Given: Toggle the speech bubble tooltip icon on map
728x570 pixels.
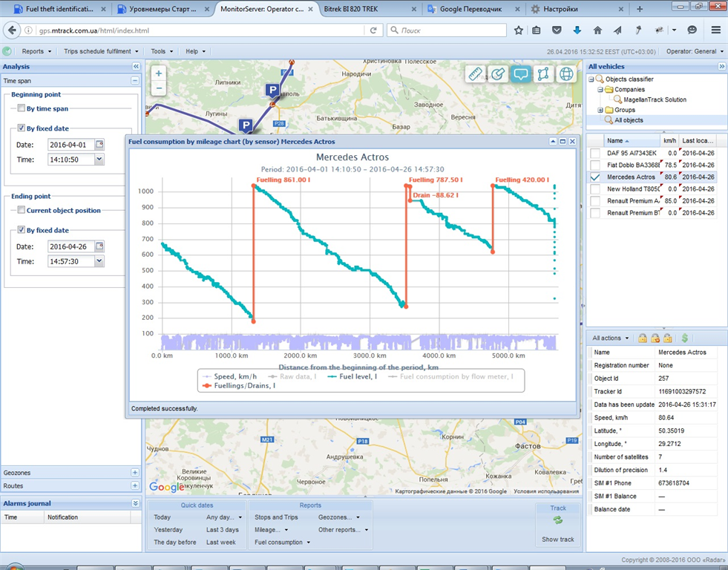Looking at the screenshot, I should pyautogui.click(x=521, y=74).
